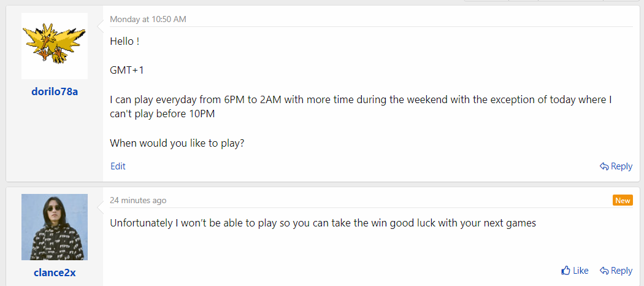Click Edit on dorilo78a's post

point(118,166)
